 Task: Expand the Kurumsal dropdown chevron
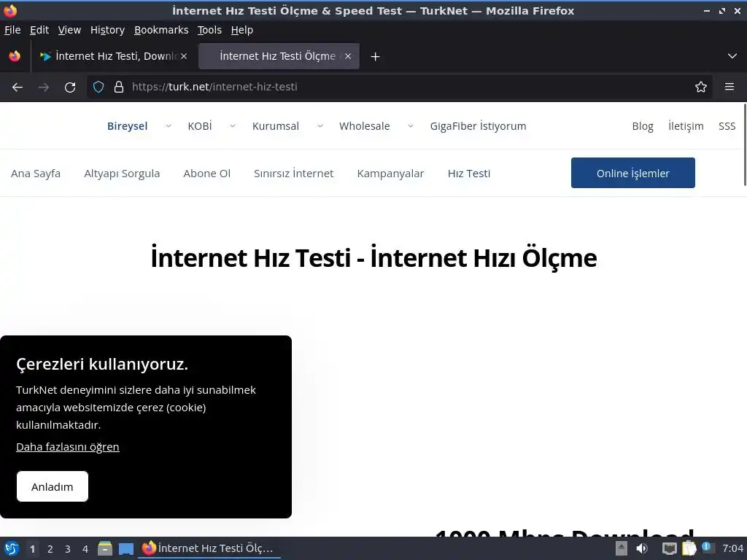click(320, 126)
